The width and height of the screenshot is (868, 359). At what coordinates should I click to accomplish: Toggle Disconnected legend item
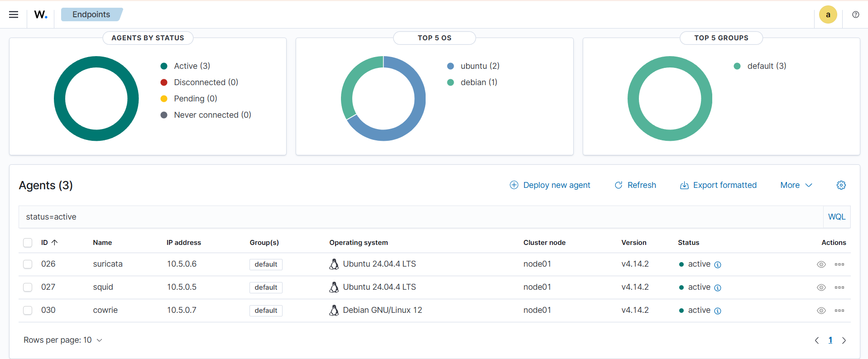199,82
